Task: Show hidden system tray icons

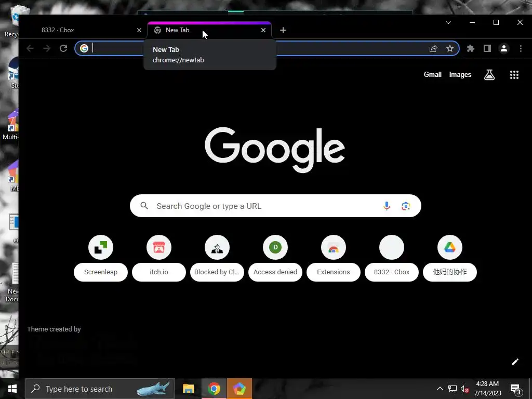Action: coord(440,389)
